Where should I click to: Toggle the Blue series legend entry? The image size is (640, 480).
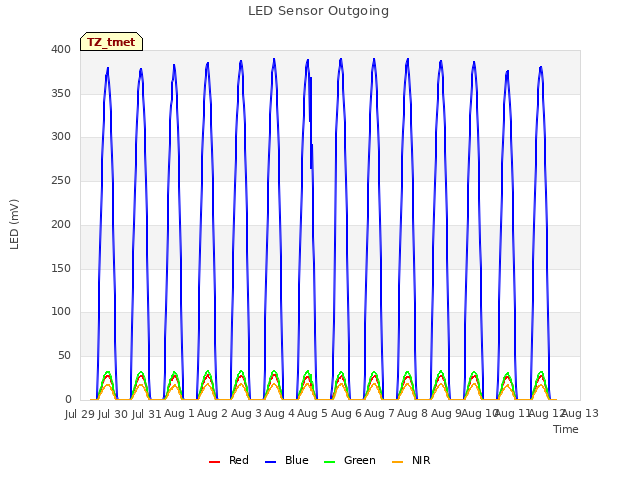pos(287,460)
